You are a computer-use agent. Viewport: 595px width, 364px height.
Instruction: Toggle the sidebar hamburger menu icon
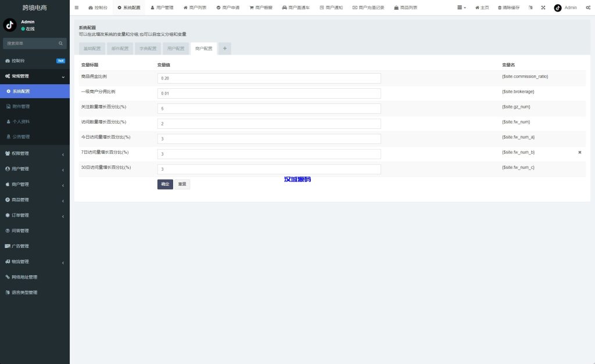pos(77,8)
